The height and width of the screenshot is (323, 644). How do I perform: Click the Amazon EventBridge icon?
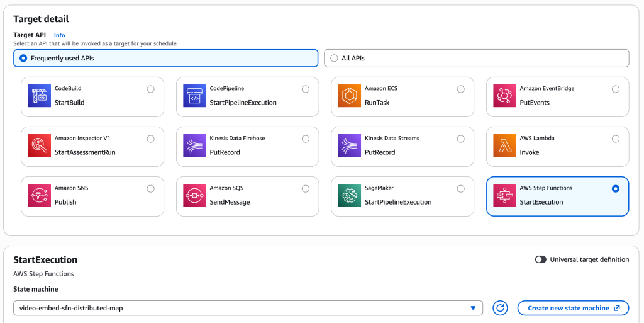(x=504, y=96)
